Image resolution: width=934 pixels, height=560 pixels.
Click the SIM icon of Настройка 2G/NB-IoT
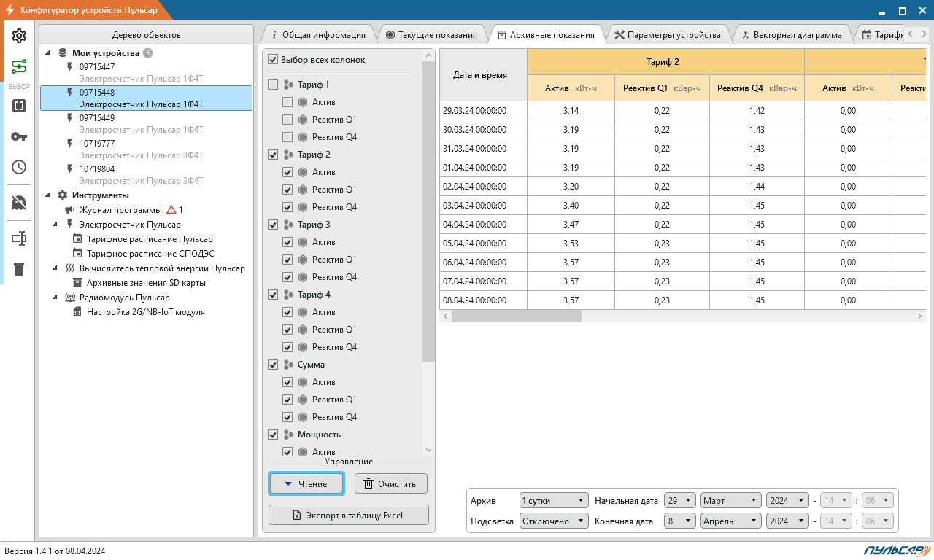click(x=77, y=312)
